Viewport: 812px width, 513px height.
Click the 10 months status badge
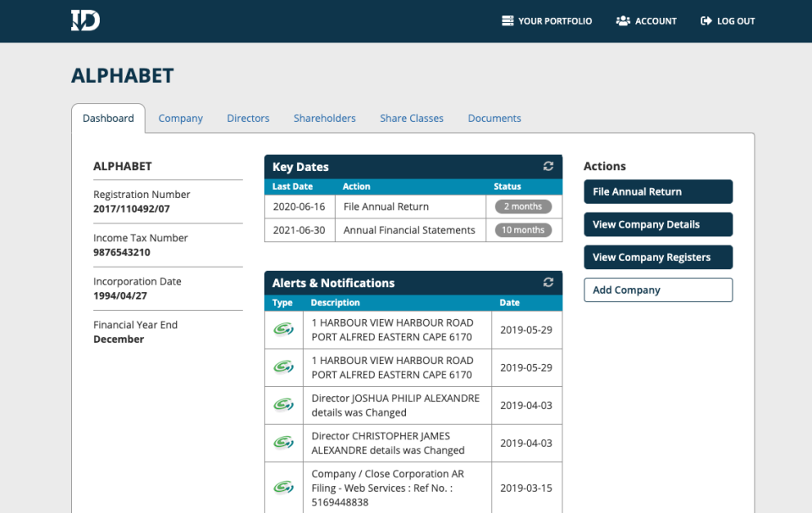[523, 230]
